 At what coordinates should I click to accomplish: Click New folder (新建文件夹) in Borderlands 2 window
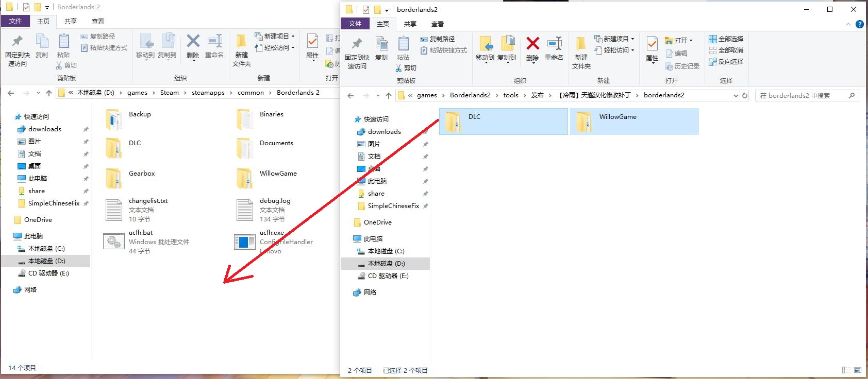242,50
